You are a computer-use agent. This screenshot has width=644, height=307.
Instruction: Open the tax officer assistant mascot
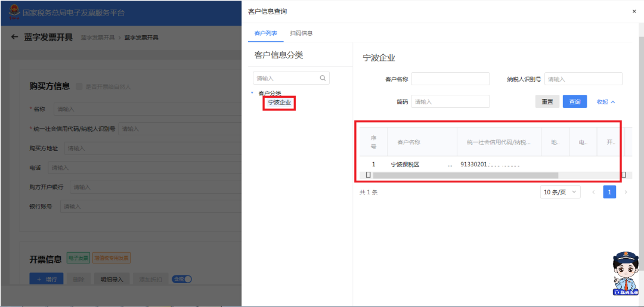coord(625,273)
